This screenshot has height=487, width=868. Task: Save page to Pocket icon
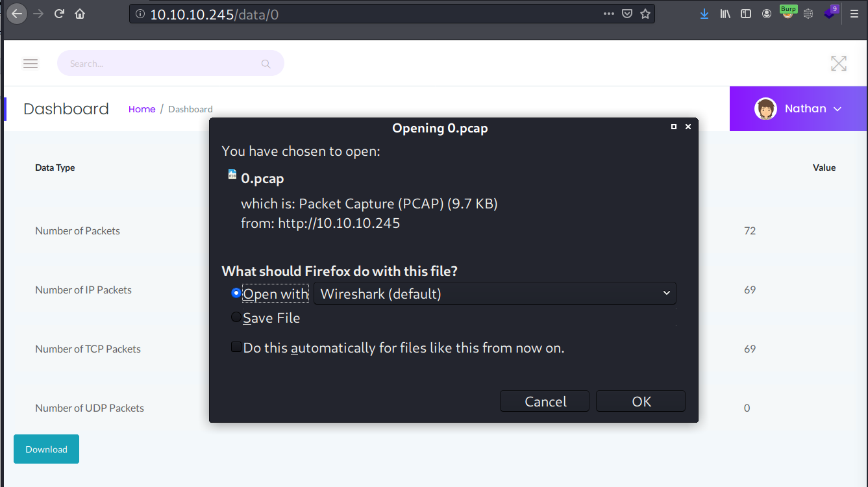click(x=626, y=14)
